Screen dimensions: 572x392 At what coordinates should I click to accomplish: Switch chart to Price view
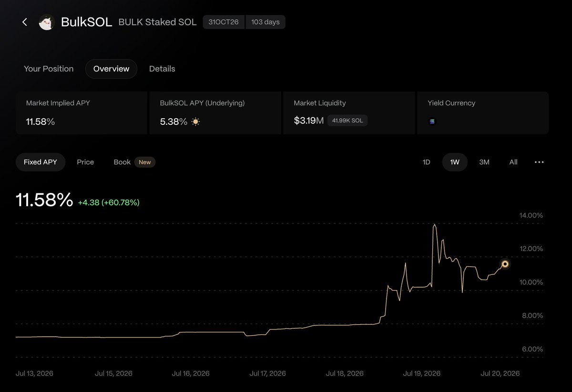85,162
